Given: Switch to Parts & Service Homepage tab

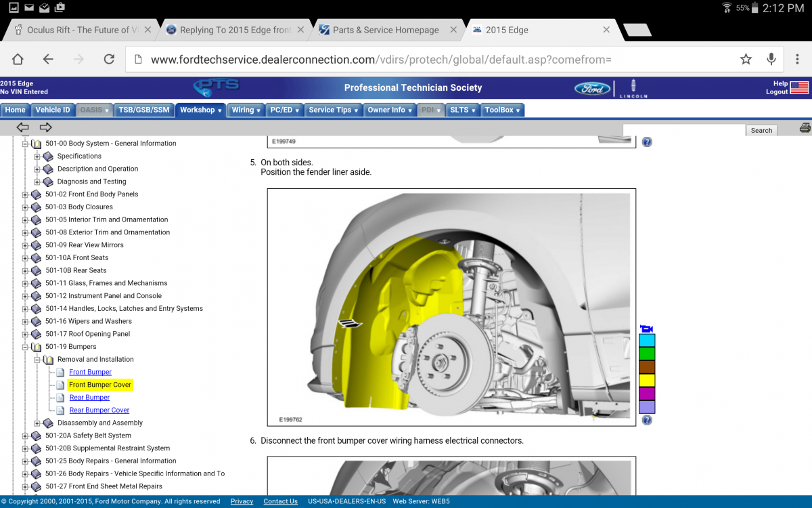Looking at the screenshot, I should click(x=386, y=30).
